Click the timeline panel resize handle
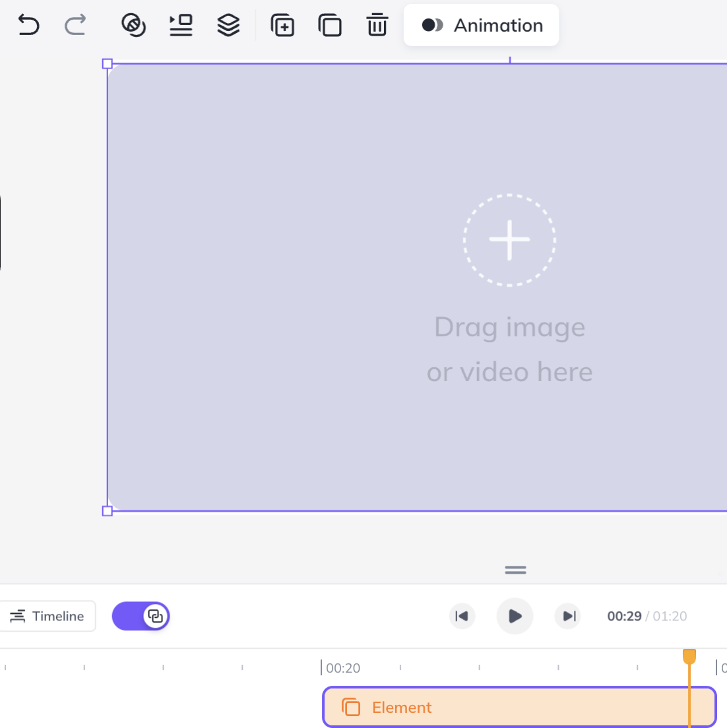727x728 pixels. 516,570
